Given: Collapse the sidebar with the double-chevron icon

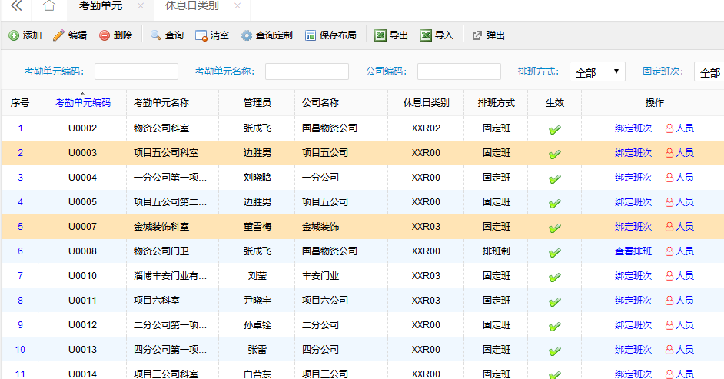Looking at the screenshot, I should (x=17, y=6).
